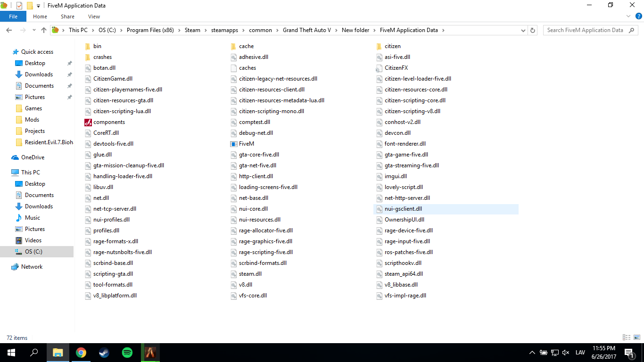This screenshot has height=362, width=644.
Task: Expand chevron after FiveM Application Data
Action: (443, 30)
